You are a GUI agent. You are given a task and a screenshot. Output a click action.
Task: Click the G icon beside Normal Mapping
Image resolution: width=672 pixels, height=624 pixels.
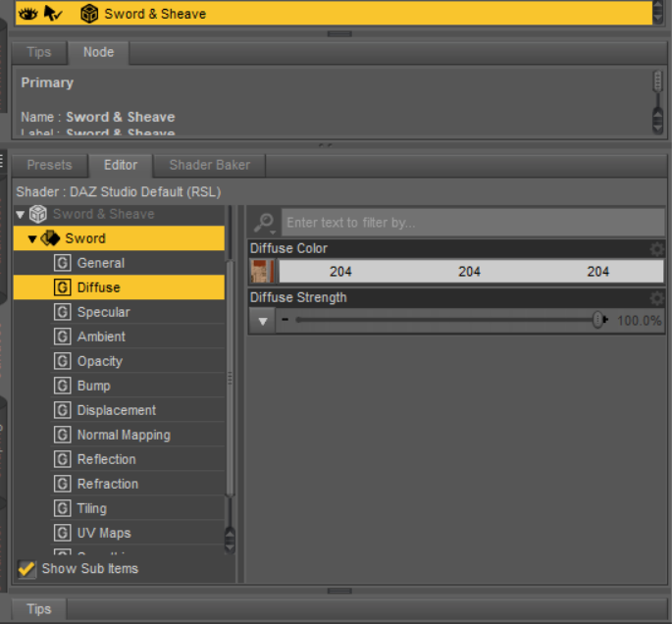(x=63, y=435)
